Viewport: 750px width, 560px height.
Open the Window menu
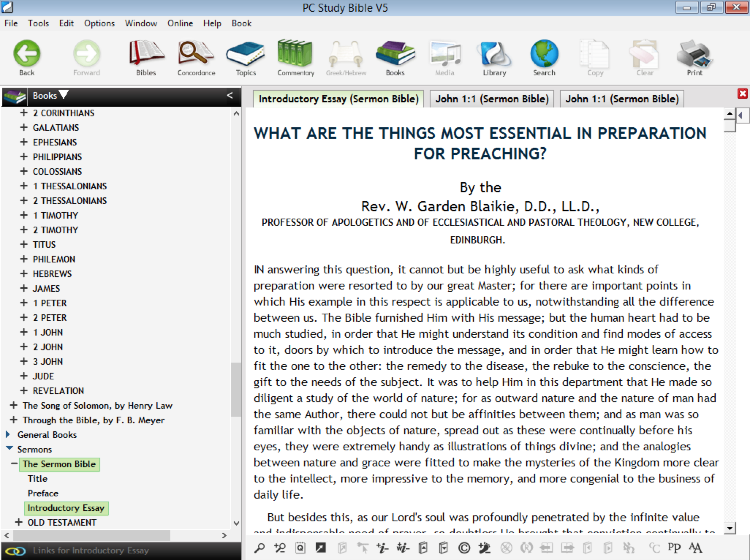point(141,23)
